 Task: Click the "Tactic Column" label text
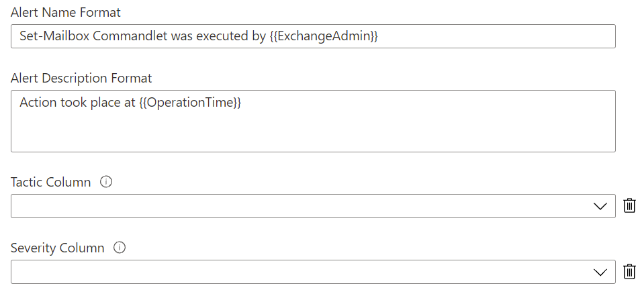51,182
